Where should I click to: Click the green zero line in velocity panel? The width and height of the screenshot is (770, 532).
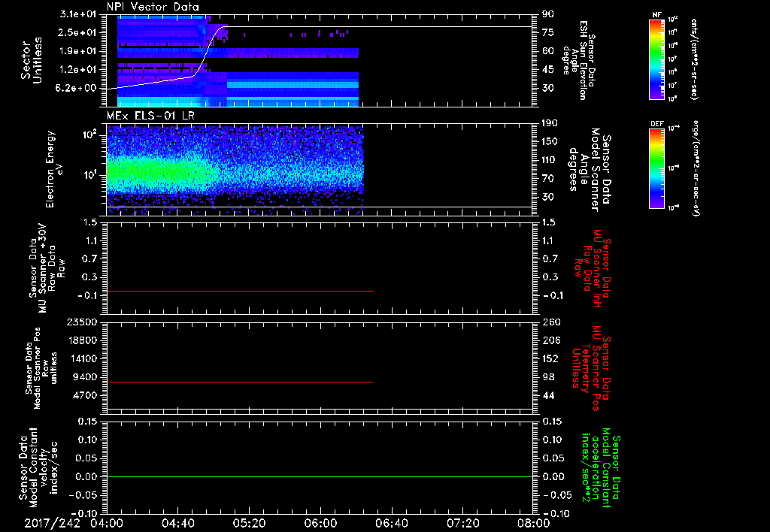(320, 476)
